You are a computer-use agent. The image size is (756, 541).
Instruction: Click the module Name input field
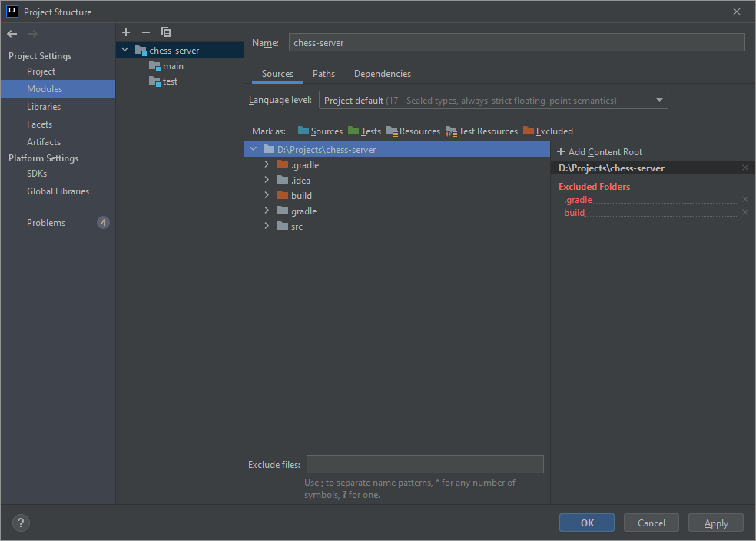click(x=517, y=42)
